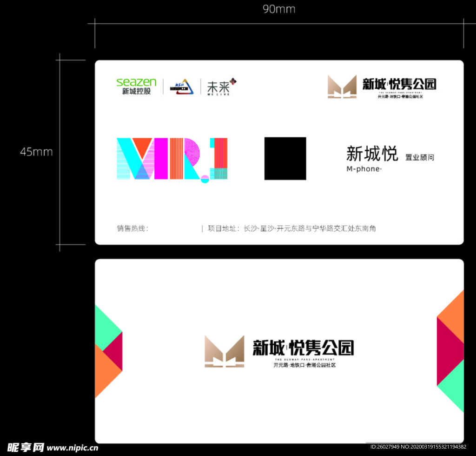Viewport: 476px width, 456px height.
Task: Click the gold M emblem on the back card
Action: 225,351
